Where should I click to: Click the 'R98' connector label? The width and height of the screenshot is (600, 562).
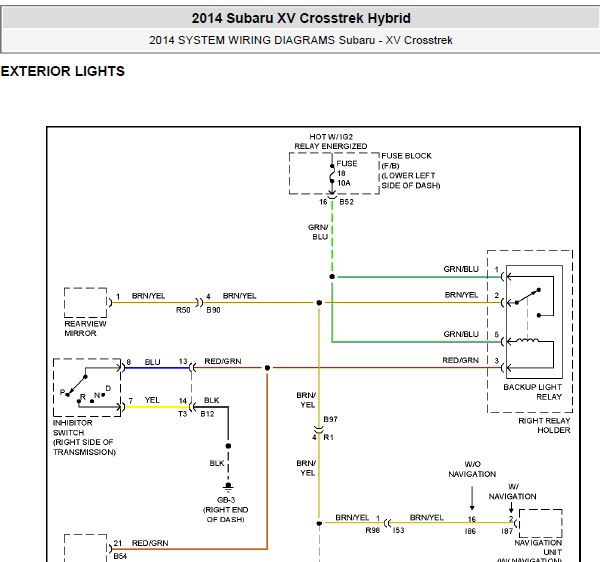point(372,530)
